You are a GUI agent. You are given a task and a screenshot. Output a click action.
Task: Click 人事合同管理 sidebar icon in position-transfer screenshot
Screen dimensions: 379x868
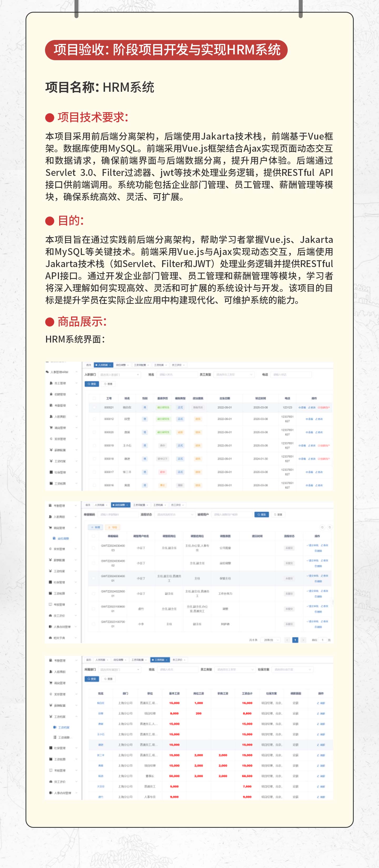coord(50,627)
